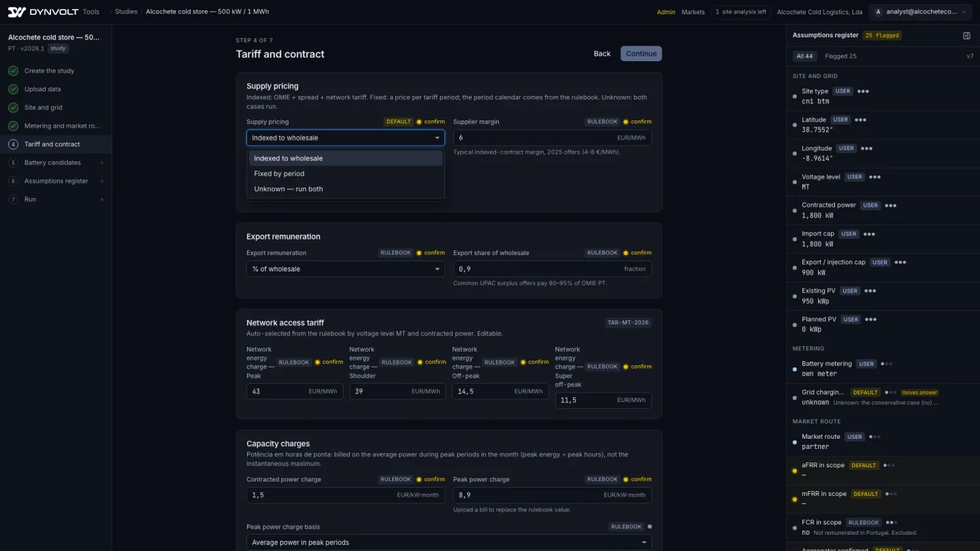This screenshot has width=980, height=551.
Task: Select 'Fixed by period' option
Action: (346, 173)
